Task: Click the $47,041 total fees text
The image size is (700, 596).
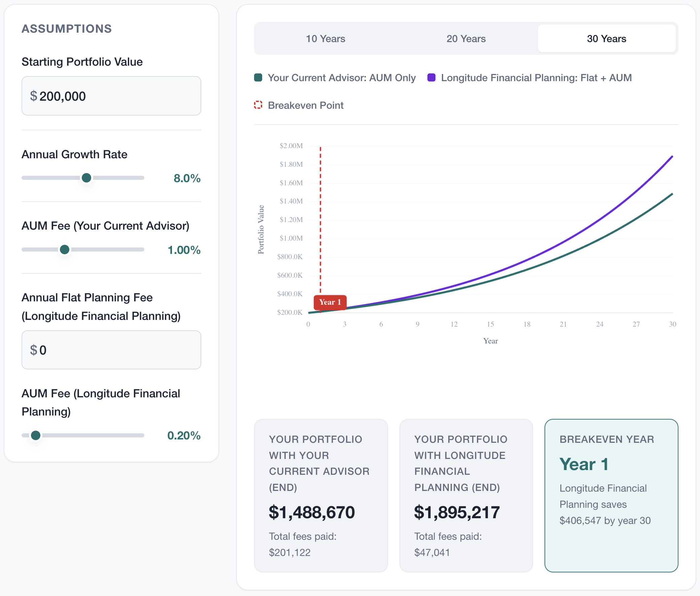Action: pos(432,553)
